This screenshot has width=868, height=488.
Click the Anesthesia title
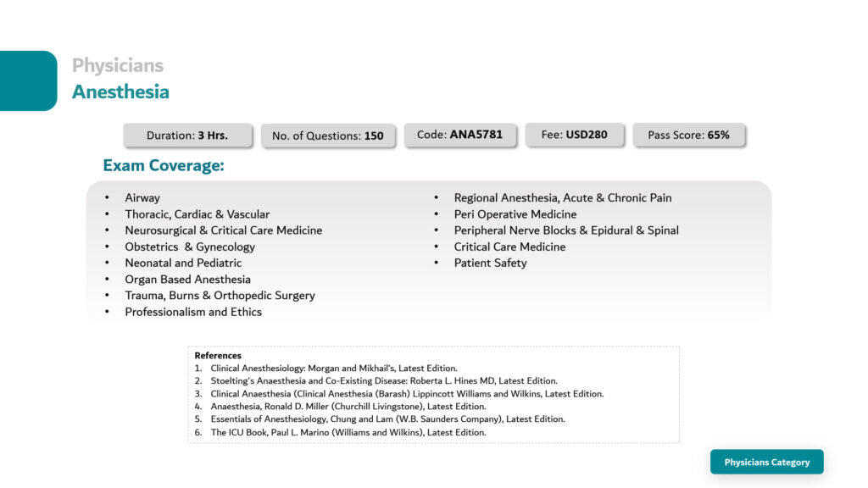[120, 91]
